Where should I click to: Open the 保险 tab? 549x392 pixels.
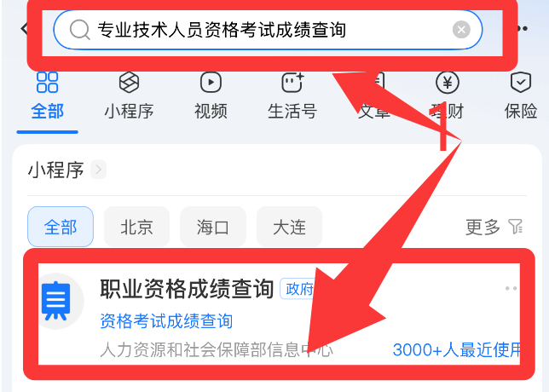click(521, 95)
